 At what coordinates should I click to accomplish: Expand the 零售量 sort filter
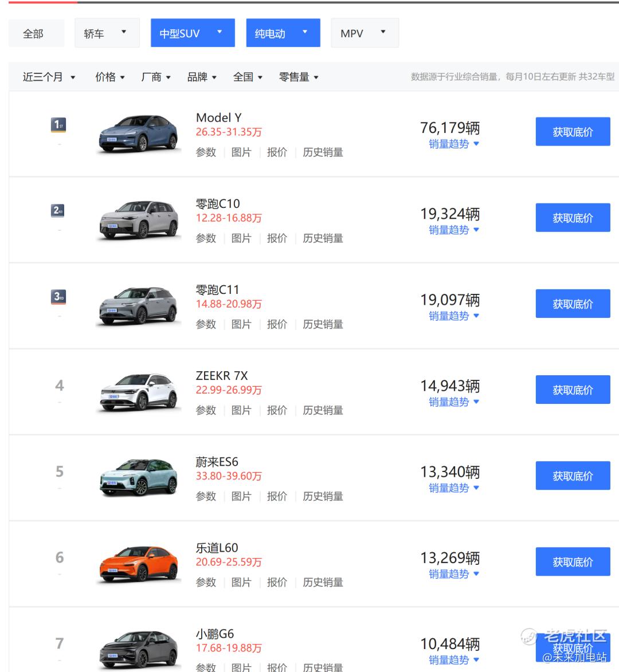299,77
